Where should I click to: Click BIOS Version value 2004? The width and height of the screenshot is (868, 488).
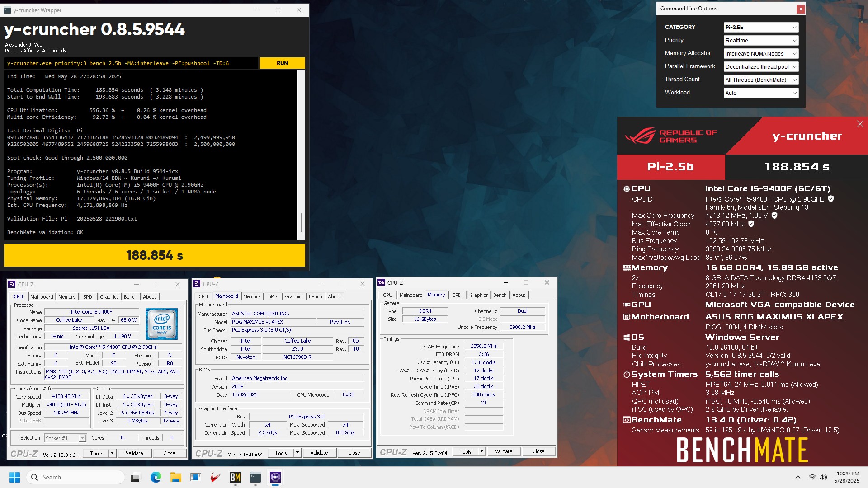coord(297,386)
